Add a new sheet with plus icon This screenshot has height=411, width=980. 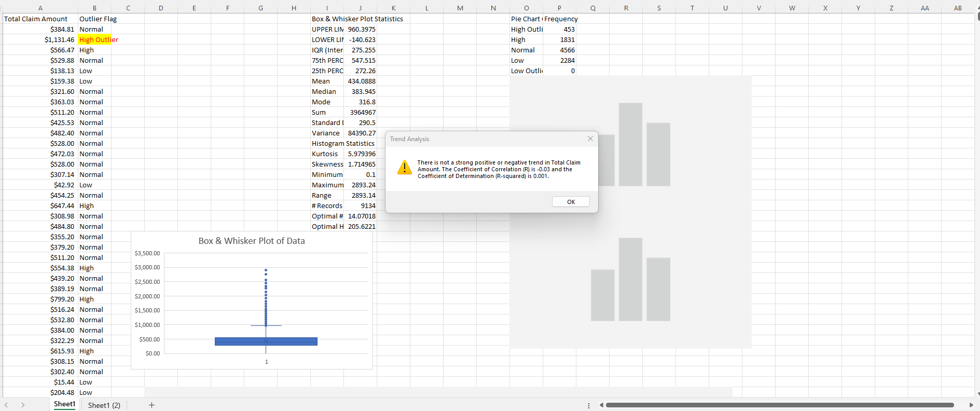(x=151, y=405)
